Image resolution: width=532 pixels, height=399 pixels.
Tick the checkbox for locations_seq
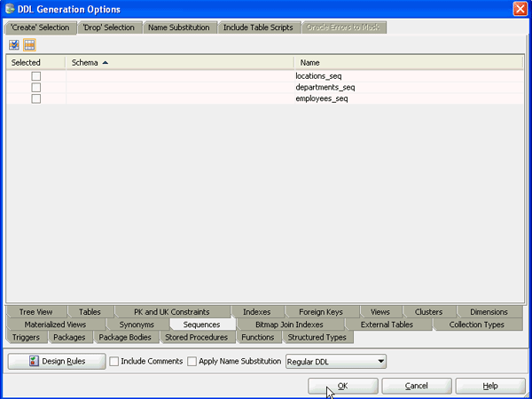click(x=36, y=76)
